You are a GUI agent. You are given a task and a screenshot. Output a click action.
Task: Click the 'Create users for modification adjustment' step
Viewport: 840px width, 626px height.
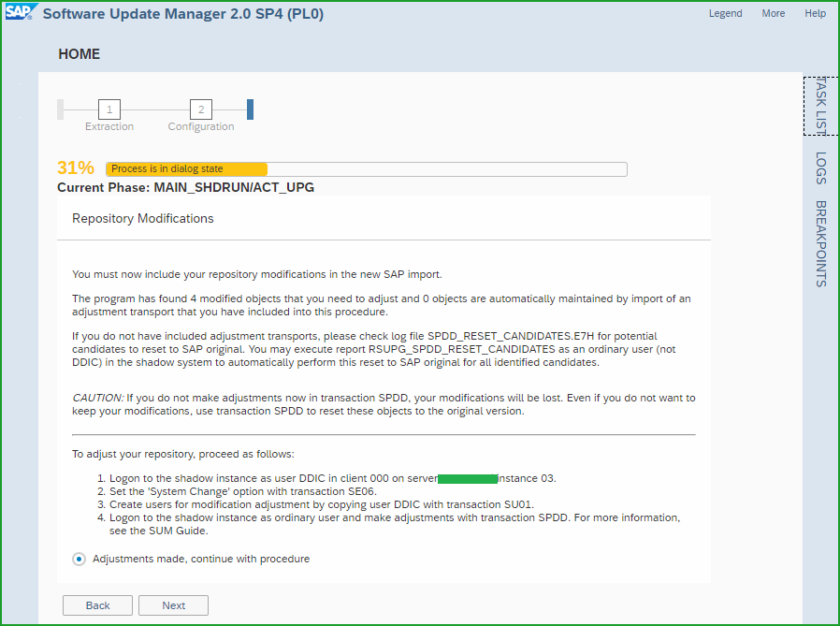pos(322,504)
